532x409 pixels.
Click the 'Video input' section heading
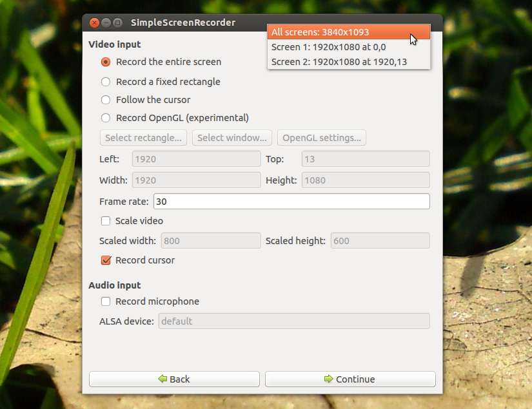pyautogui.click(x=115, y=44)
